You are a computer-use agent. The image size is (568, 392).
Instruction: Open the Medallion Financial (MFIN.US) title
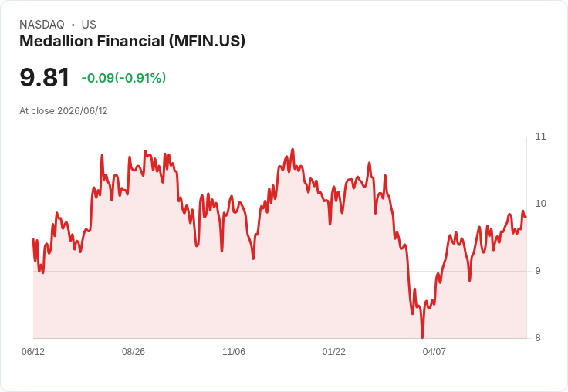point(132,41)
